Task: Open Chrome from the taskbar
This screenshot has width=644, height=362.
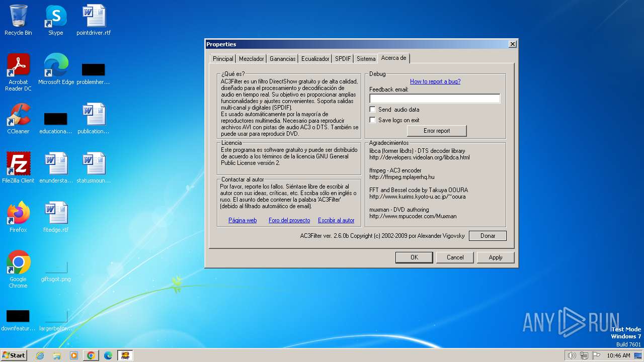Action: pos(91,355)
